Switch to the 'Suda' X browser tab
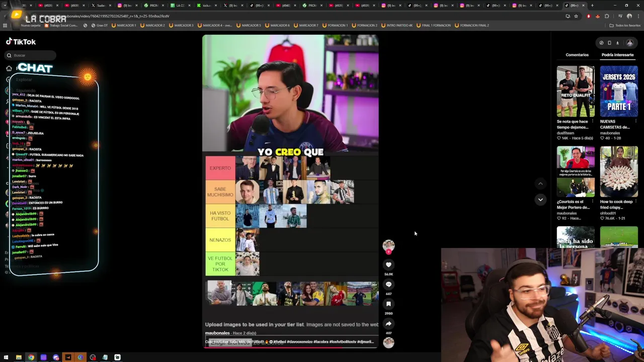644x362 pixels. [101, 6]
